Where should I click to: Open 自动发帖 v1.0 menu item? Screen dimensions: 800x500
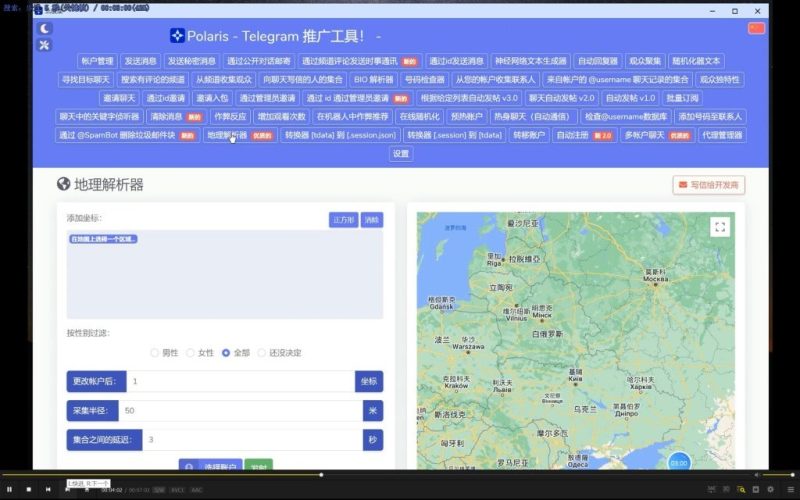[631, 98]
